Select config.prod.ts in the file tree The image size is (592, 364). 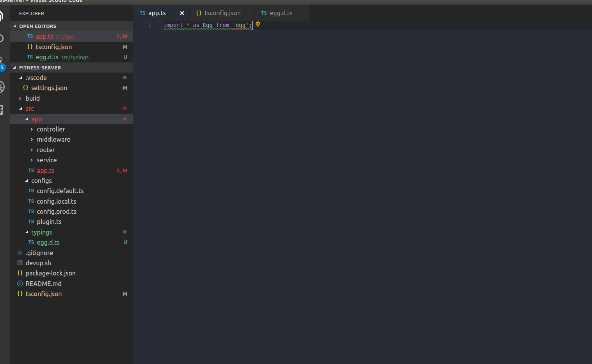click(56, 211)
